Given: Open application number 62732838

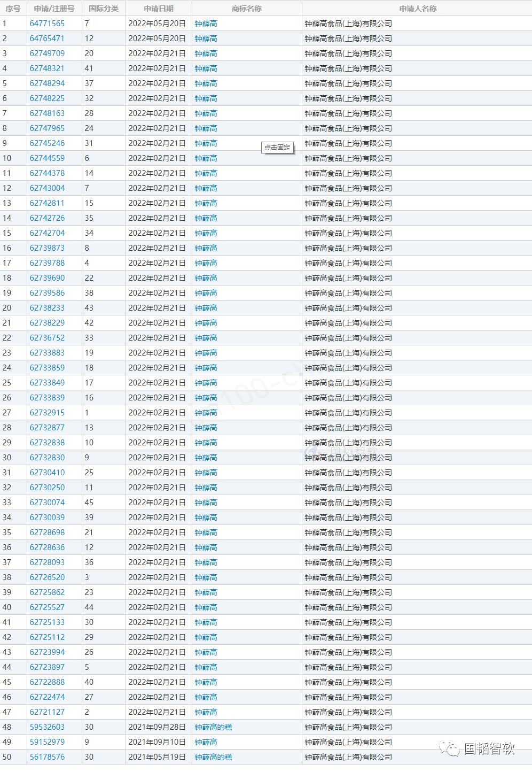Looking at the screenshot, I should coord(47,443).
